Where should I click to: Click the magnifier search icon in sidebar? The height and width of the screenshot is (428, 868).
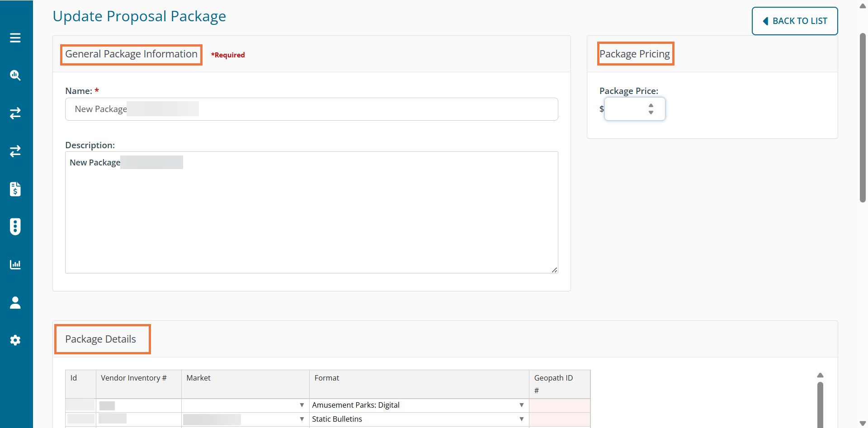15,75
